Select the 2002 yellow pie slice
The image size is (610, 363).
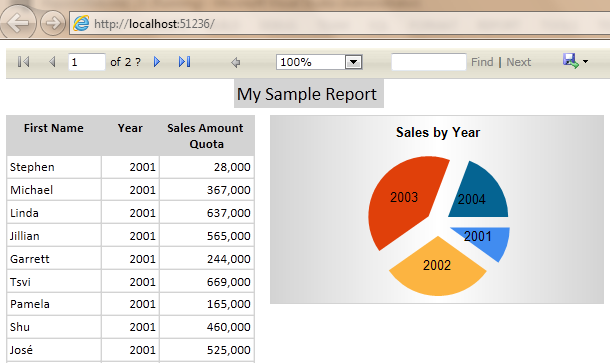click(437, 268)
